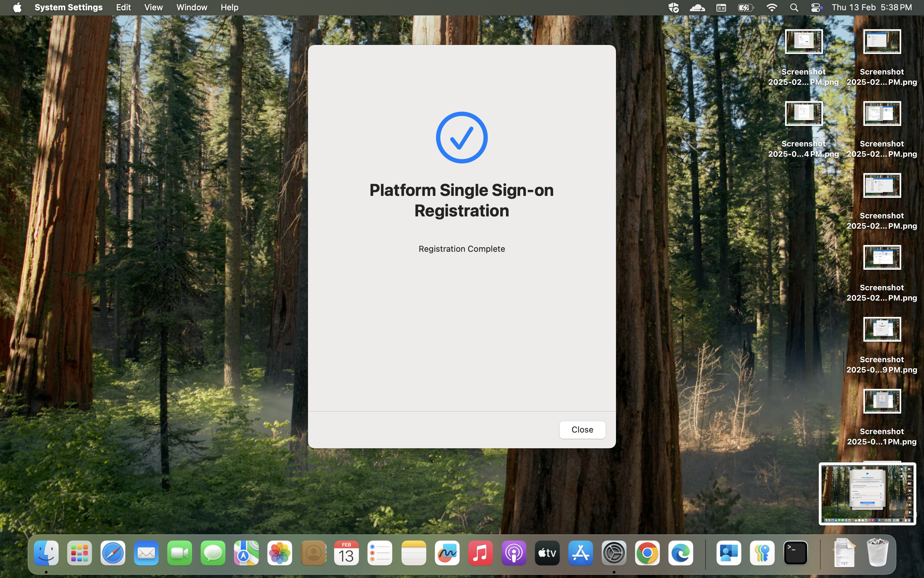
Task: Open System Settings gear in Dock
Action: (x=614, y=553)
